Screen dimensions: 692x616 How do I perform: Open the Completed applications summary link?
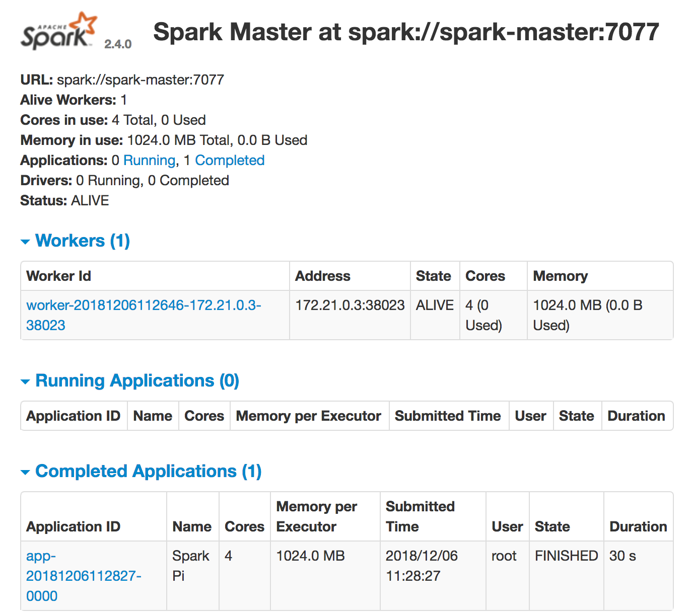230,161
